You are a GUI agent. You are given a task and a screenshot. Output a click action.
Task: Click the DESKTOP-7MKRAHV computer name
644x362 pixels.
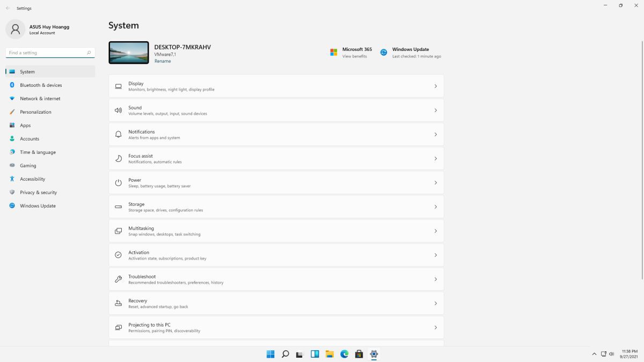pyautogui.click(x=182, y=47)
